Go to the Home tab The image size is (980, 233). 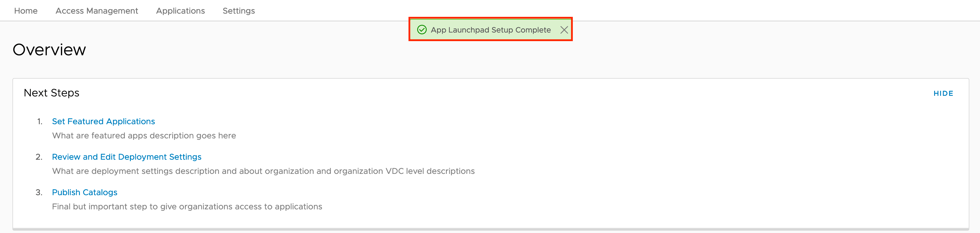pyautogui.click(x=26, y=11)
